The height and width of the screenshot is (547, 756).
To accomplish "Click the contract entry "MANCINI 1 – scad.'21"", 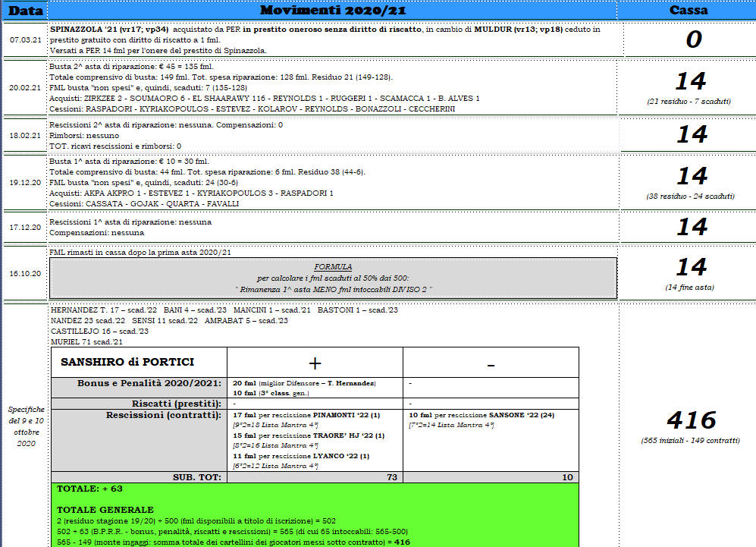I will pyautogui.click(x=272, y=310).
